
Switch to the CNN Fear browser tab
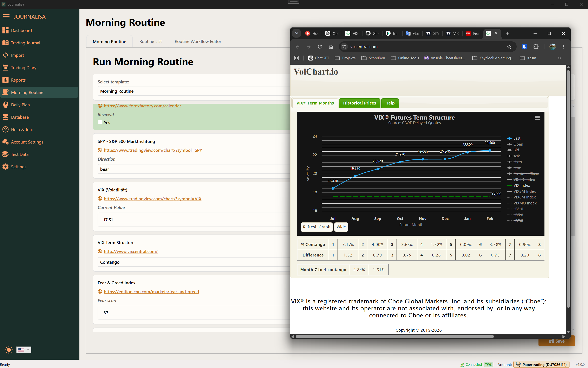(472, 33)
